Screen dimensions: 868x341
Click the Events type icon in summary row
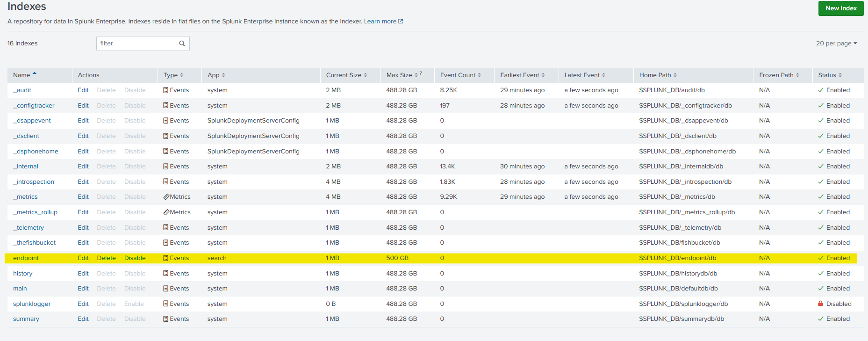[x=166, y=319]
